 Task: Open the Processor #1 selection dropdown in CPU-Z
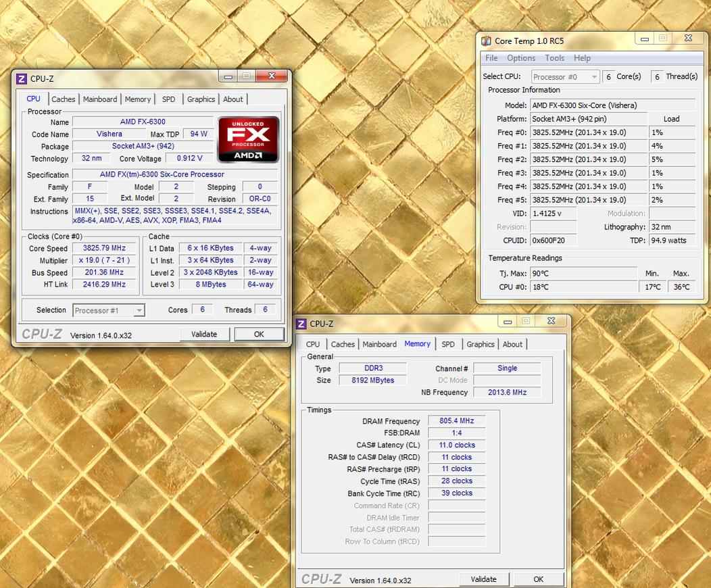point(109,310)
